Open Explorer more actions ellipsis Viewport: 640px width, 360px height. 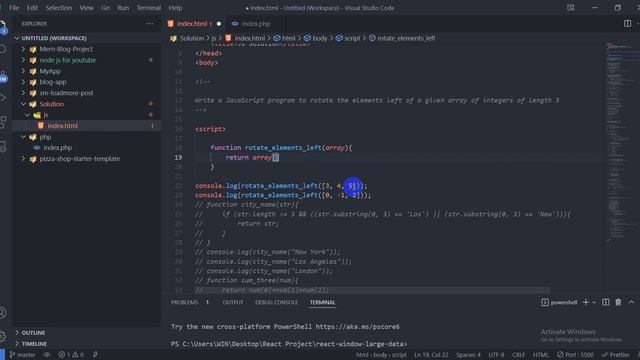(x=150, y=24)
